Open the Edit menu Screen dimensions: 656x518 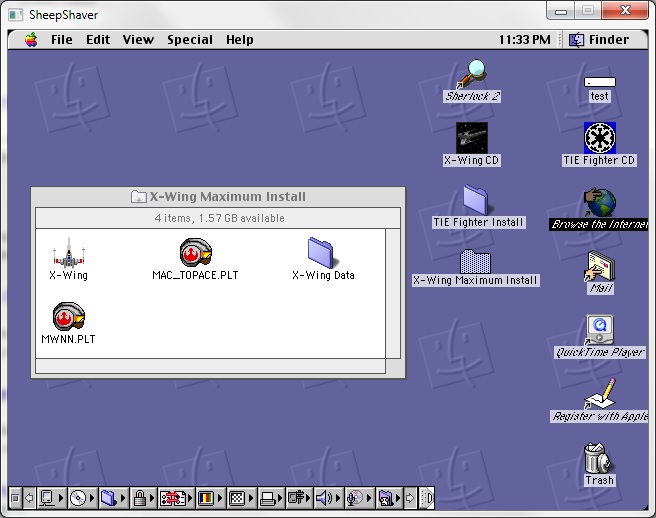(98, 40)
